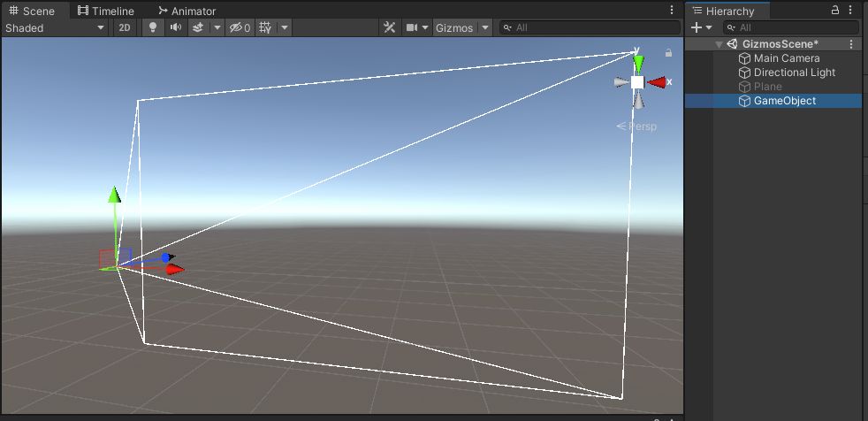The height and width of the screenshot is (421, 868).
Task: Select the Plane object in Hierarchy
Action: tap(768, 87)
